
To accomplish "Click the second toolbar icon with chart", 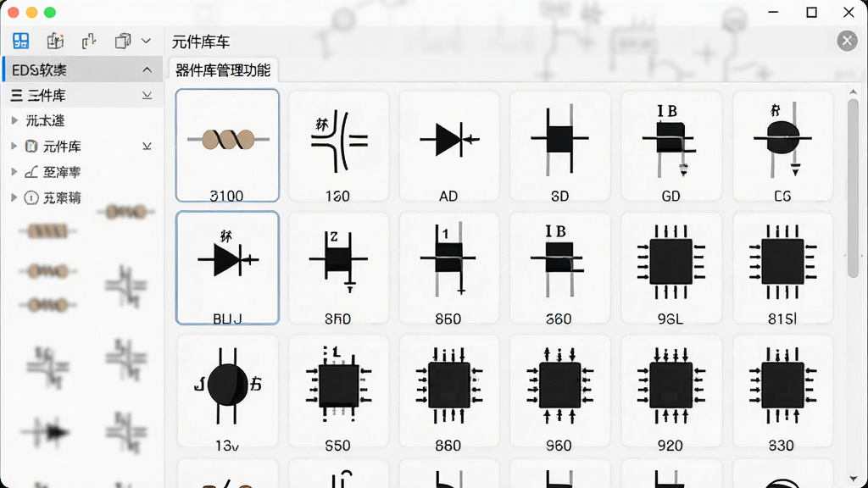I will tap(55, 41).
